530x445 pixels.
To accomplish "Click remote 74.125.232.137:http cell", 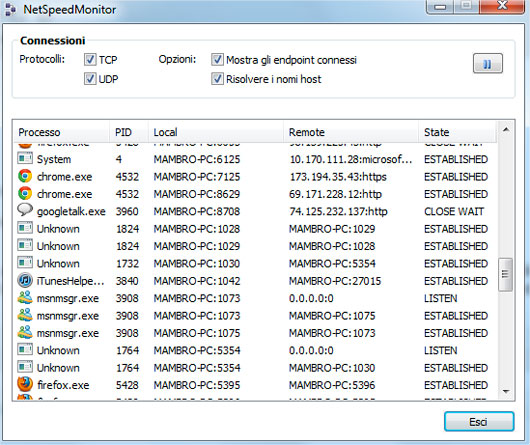I will coord(338,212).
